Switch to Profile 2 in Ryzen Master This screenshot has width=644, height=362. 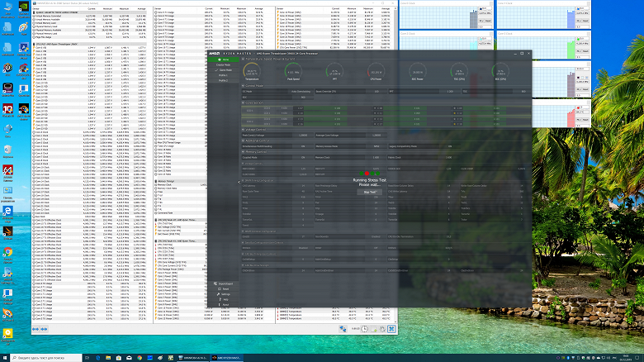click(224, 81)
